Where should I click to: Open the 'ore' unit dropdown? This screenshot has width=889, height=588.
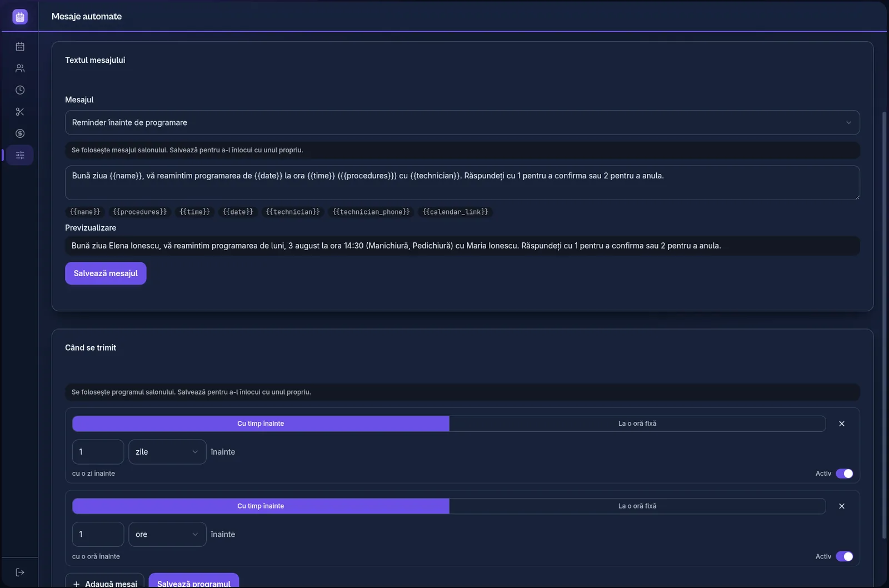click(x=167, y=534)
